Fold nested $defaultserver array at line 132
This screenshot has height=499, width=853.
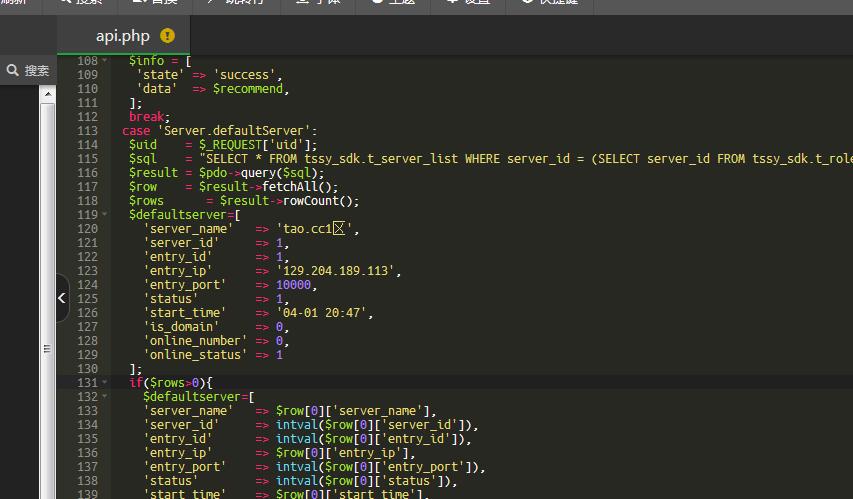click(x=105, y=397)
